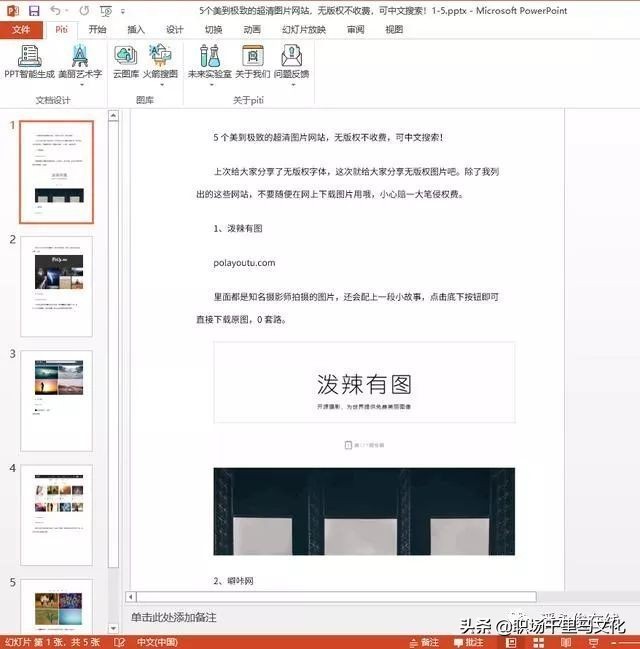The width and height of the screenshot is (640, 649).
Task: Expand the 未来实验室 dropdown arrow
Action: (212, 85)
